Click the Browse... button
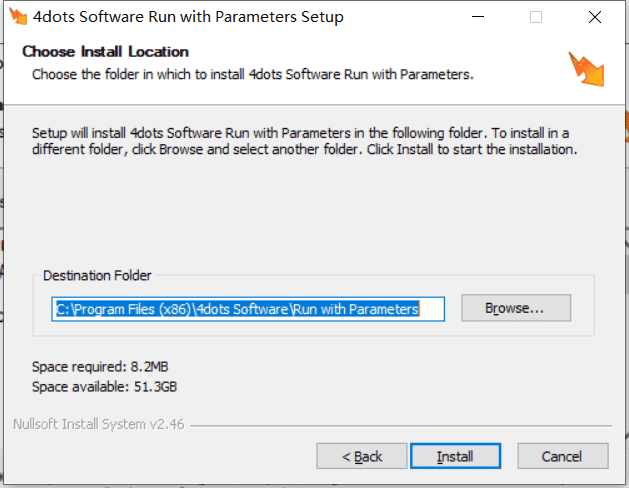Image resolution: width=629 pixels, height=488 pixels. [516, 308]
